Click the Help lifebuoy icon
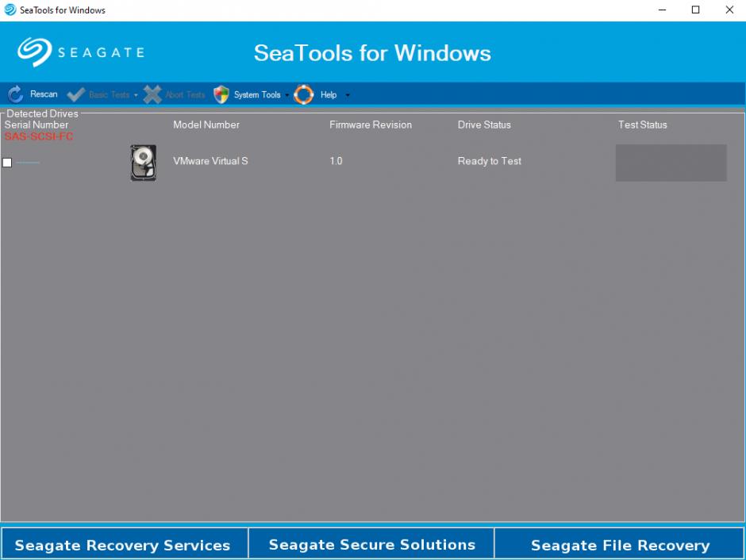Viewport: 746px width, 560px height. click(x=303, y=94)
